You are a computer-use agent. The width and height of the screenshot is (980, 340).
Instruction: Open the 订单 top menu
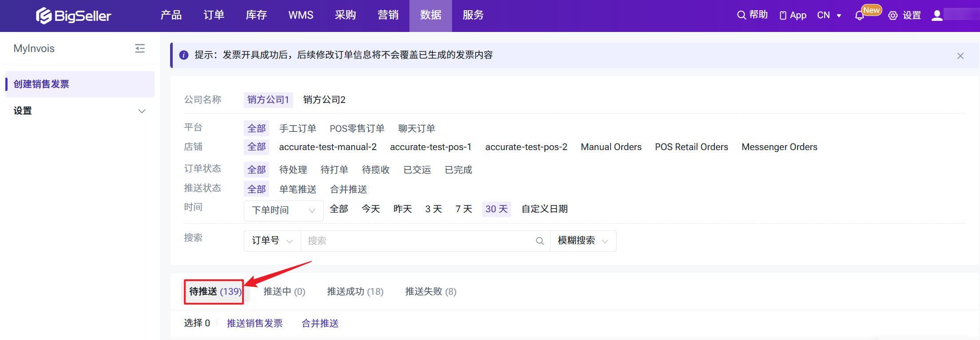click(214, 16)
